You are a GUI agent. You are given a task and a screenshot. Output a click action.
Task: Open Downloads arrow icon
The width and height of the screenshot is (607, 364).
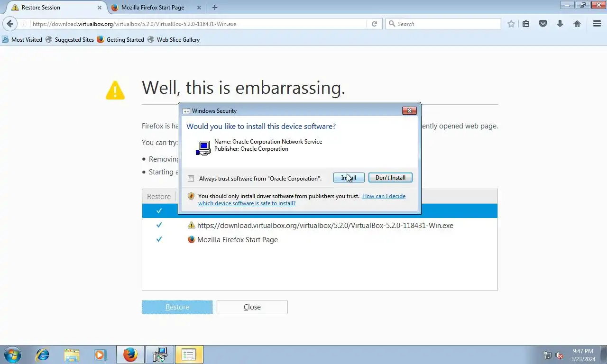pos(560,24)
